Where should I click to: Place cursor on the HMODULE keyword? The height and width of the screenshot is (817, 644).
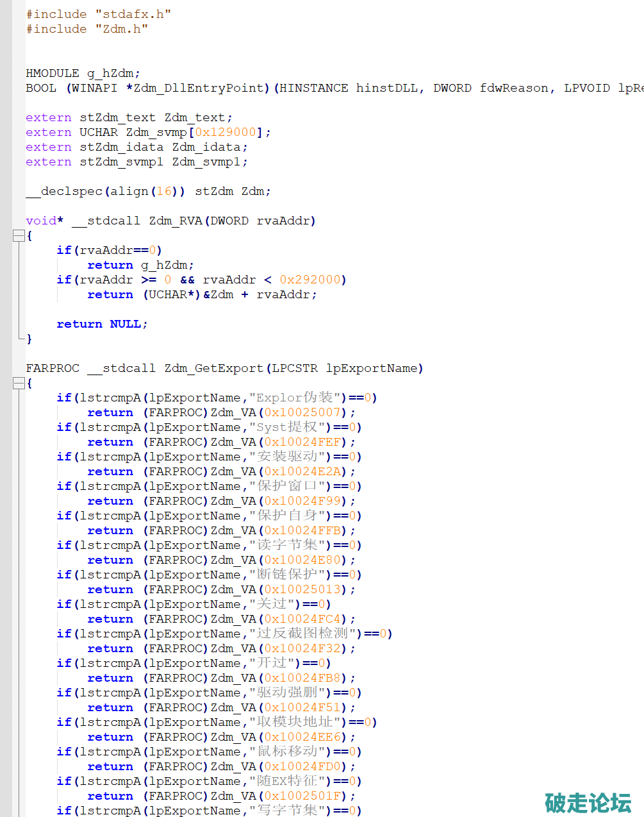click(53, 73)
